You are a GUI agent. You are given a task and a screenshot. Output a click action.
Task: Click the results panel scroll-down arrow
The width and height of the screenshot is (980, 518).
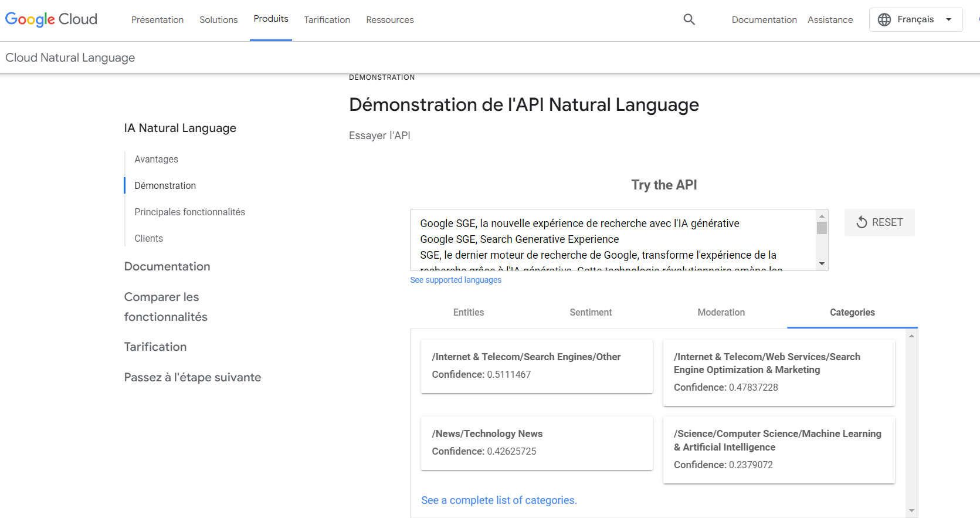[x=911, y=511]
